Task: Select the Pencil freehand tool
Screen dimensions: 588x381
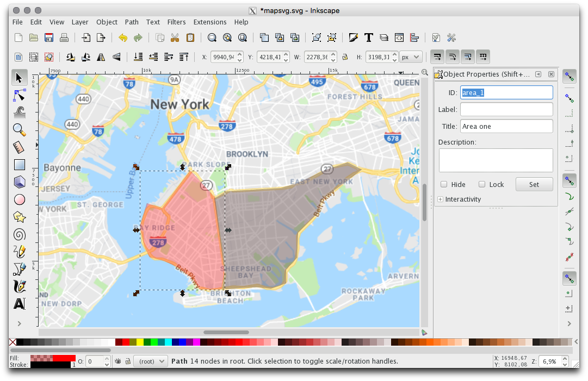Action: tap(19, 252)
